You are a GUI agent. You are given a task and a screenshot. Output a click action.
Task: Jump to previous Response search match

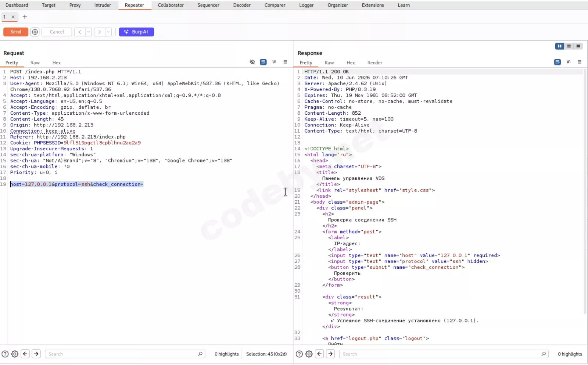coord(320,354)
